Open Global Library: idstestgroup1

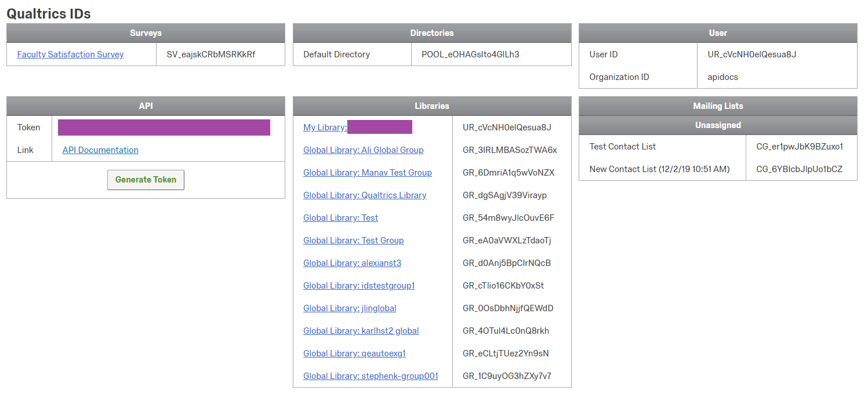tap(359, 286)
